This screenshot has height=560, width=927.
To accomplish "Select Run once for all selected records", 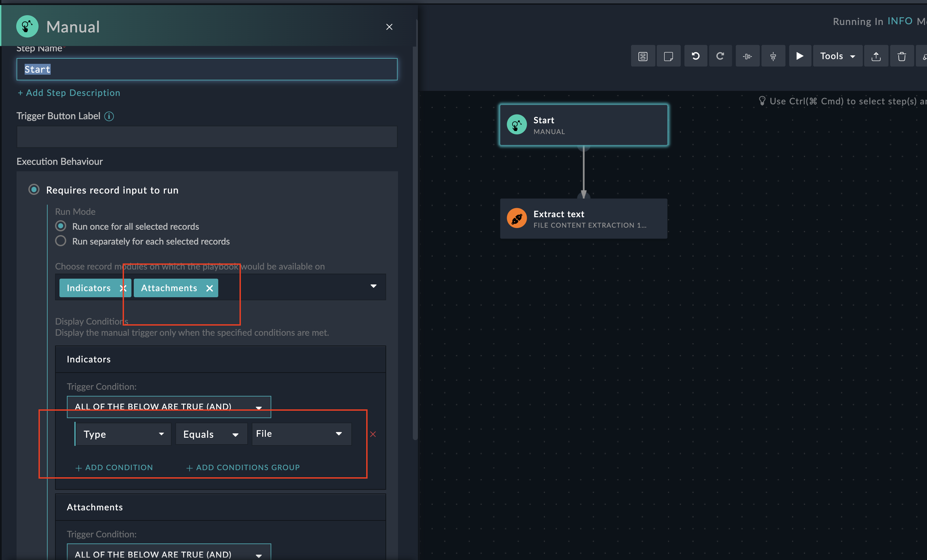I will click(x=60, y=226).
